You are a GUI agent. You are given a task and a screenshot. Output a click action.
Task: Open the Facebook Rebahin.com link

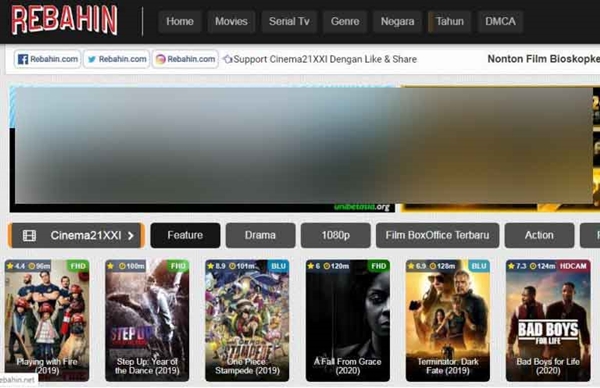tap(47, 59)
